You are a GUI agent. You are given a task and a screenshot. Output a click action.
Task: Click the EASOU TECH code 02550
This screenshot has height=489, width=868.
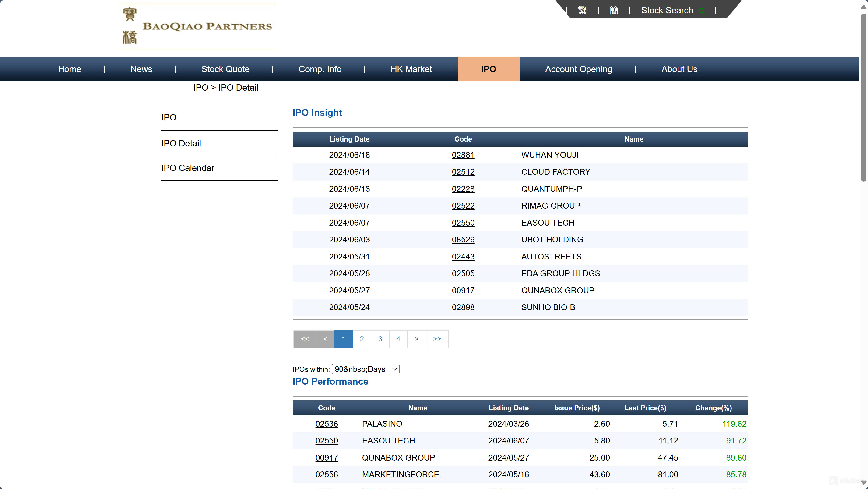coord(463,223)
